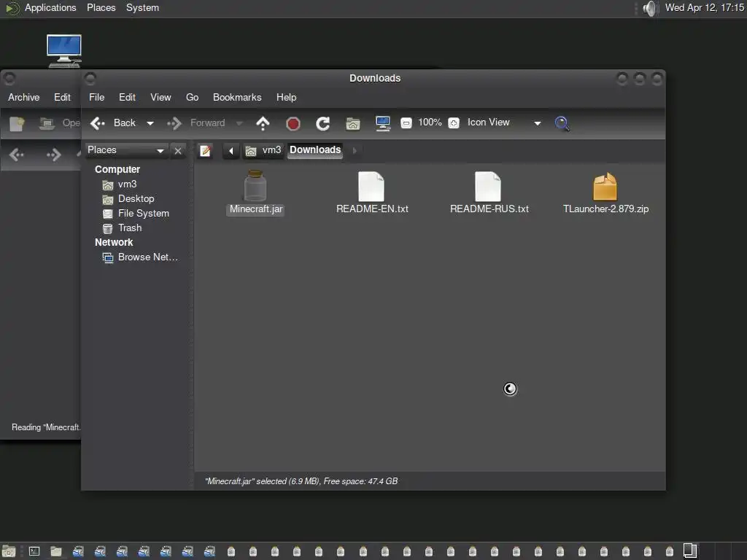Reload the current folder
This screenshot has height=560, width=747.
pos(323,124)
